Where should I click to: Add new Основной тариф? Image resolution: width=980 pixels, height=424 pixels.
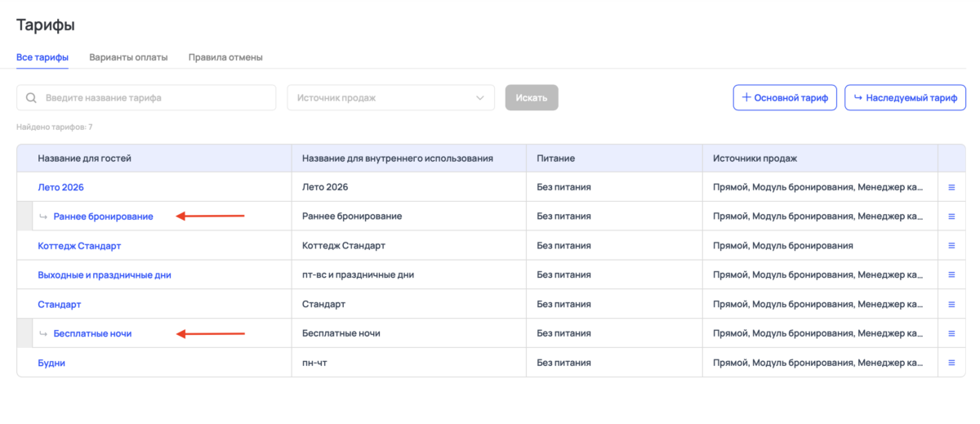click(x=784, y=98)
